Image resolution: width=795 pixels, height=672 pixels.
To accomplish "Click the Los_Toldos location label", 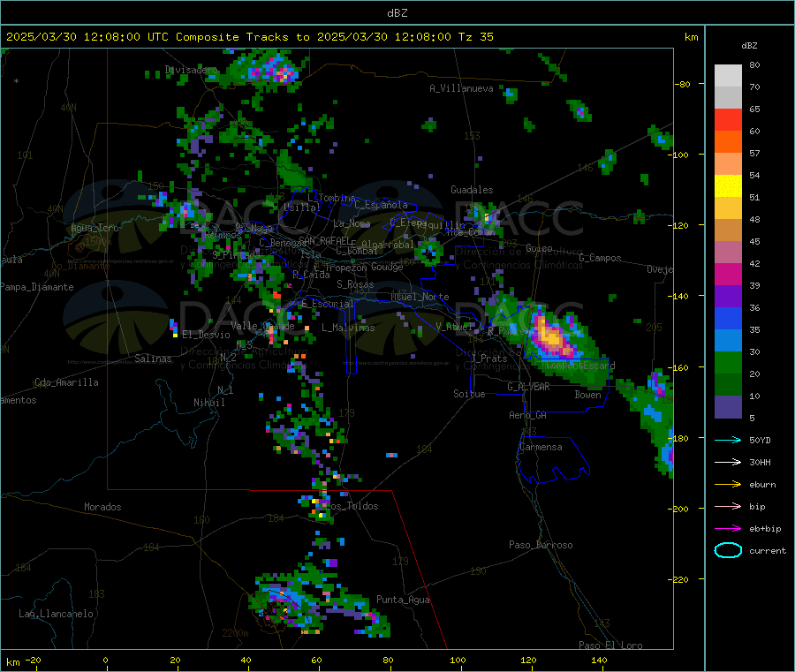I will click(x=351, y=506).
